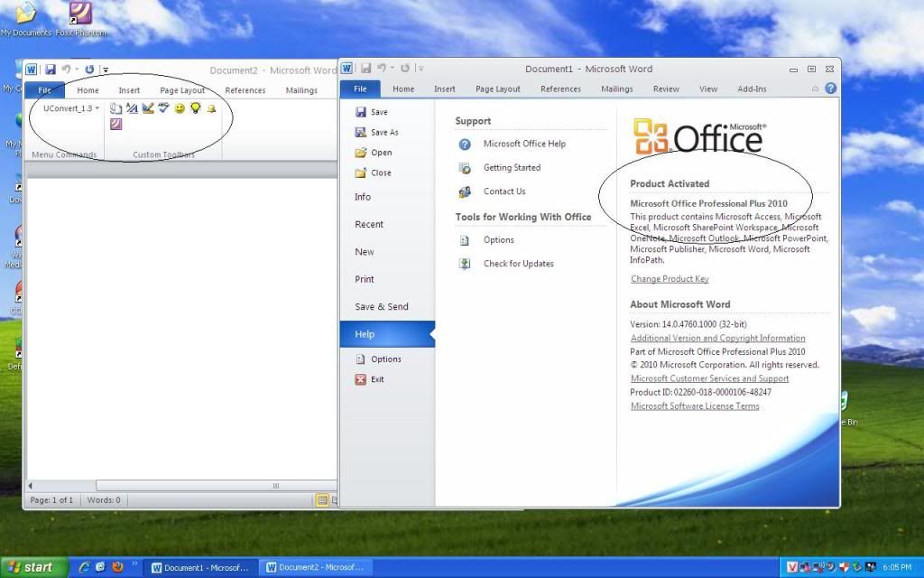Open Page Layout tab in Document2
Screen dimensions: 924x578
click(182, 90)
